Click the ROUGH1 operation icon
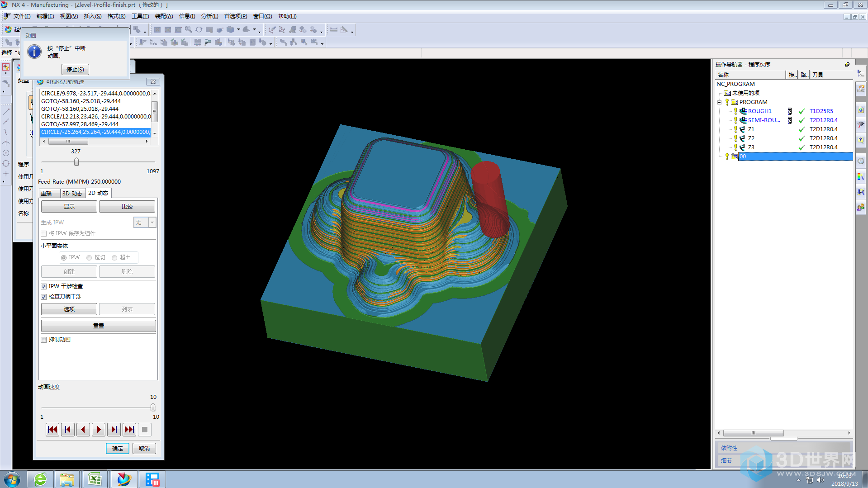Screen dimensions: 868x488 click(743, 111)
